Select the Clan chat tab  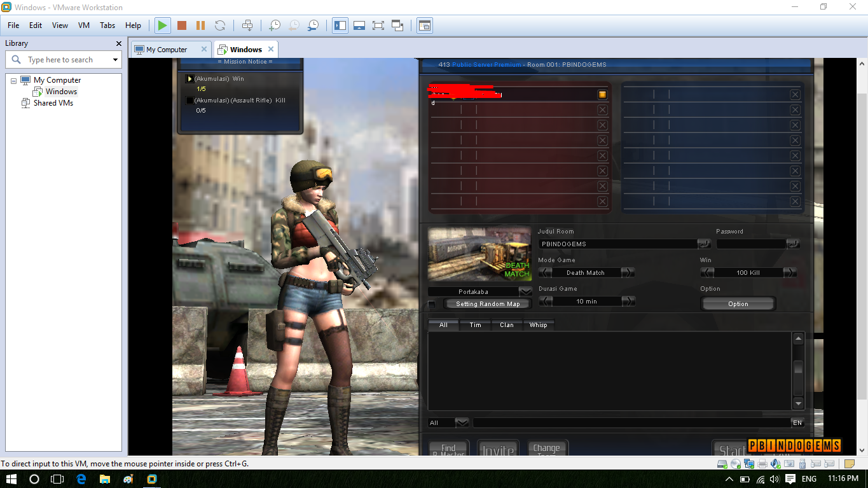tap(507, 324)
